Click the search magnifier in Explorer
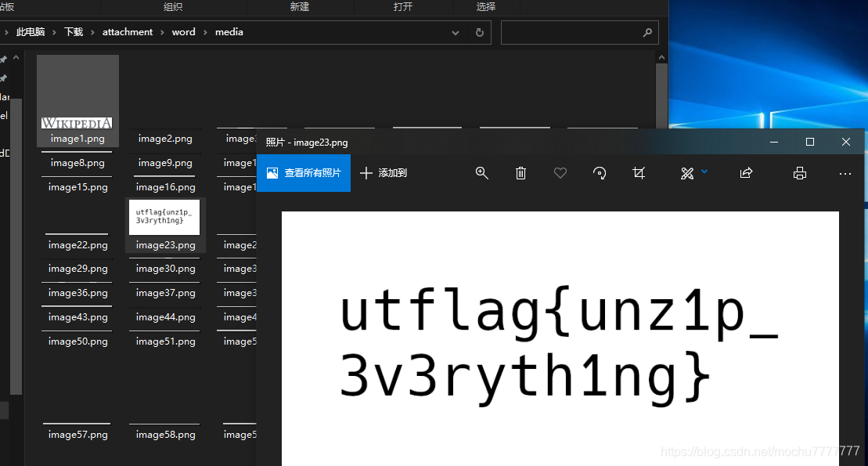Image resolution: width=868 pixels, height=466 pixels. (x=647, y=32)
